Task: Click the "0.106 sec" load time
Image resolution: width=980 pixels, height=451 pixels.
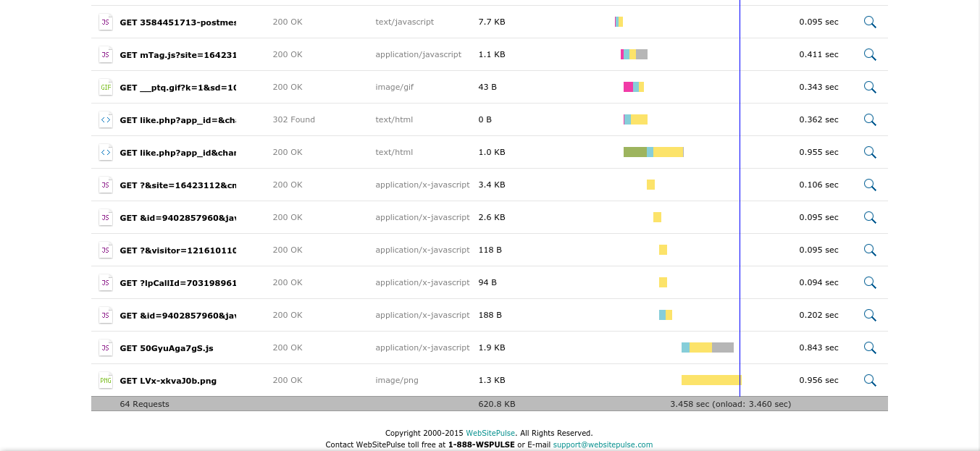Action: pos(818,185)
